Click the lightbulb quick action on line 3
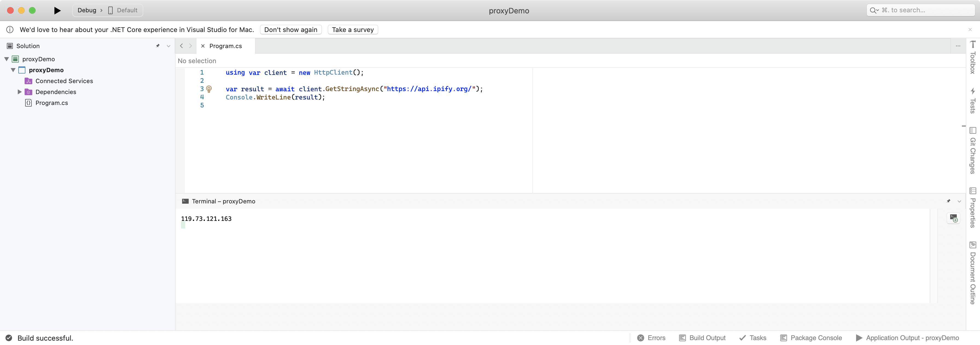This screenshot has height=345, width=980. (209, 89)
